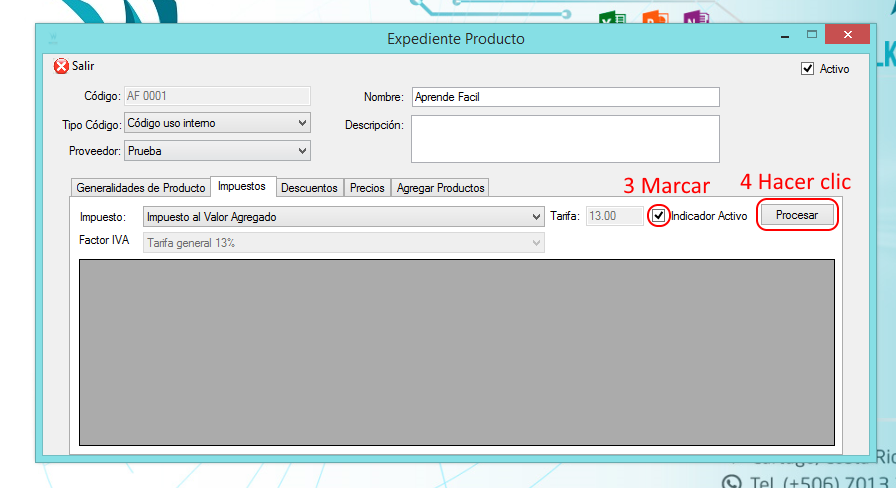This screenshot has width=896, height=488.
Task: Maximize the Expediente Producto window
Action: [x=811, y=35]
